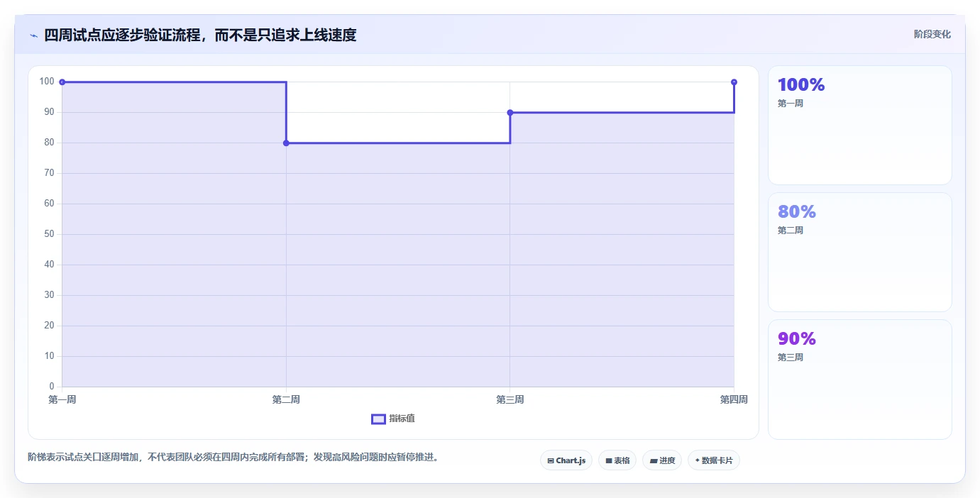
Task: Click the 第四周 x-axis label
Action: coord(734,400)
